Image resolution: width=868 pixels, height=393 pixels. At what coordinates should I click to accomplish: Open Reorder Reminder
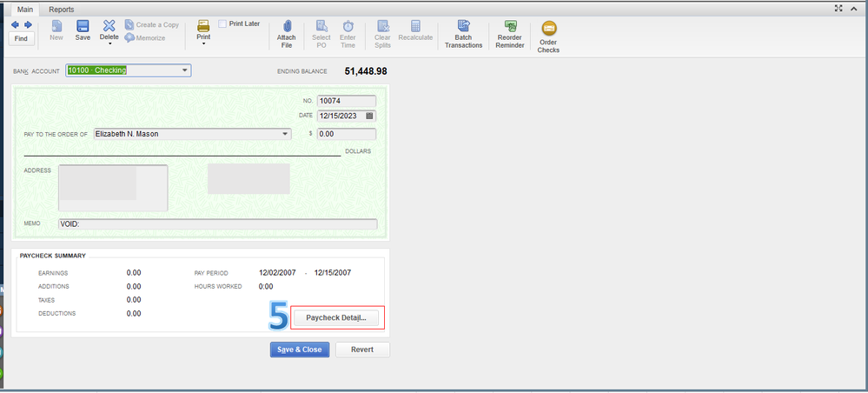[510, 35]
